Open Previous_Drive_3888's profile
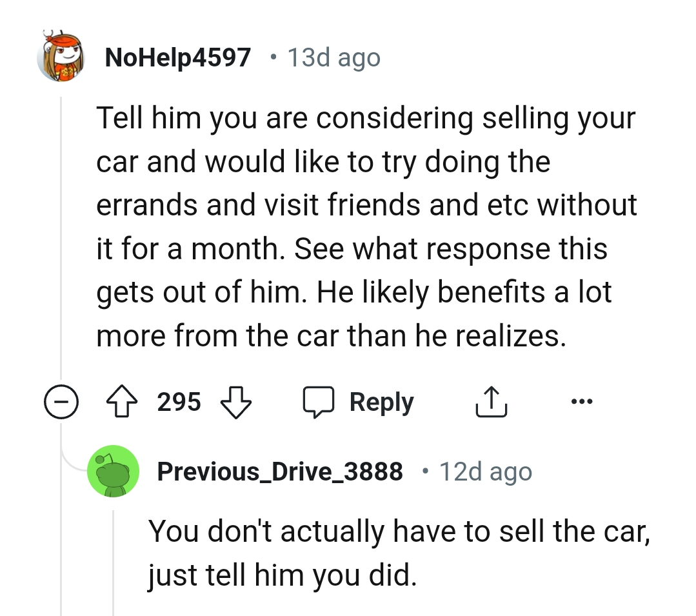 pyautogui.click(x=279, y=472)
